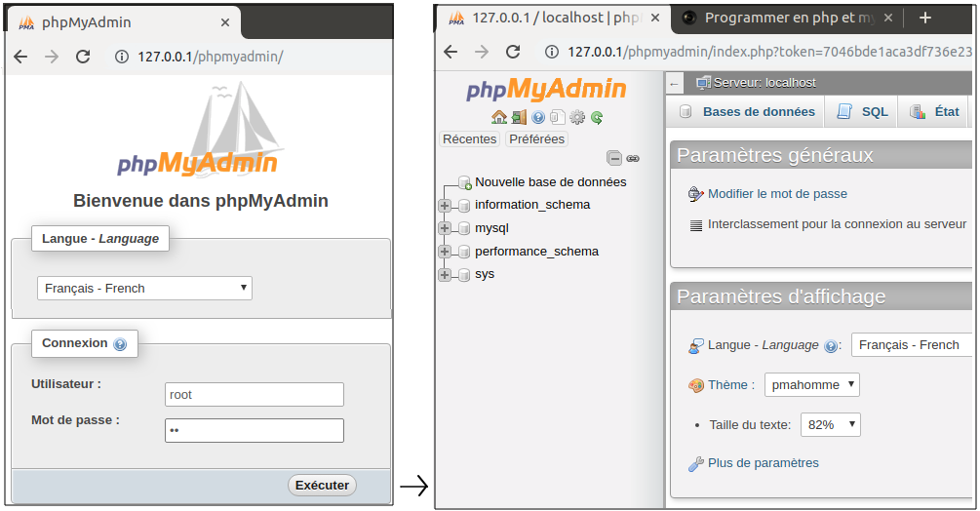The height and width of the screenshot is (511, 980).
Task: Open the Thème pmahomme dropdown
Action: coord(812,385)
